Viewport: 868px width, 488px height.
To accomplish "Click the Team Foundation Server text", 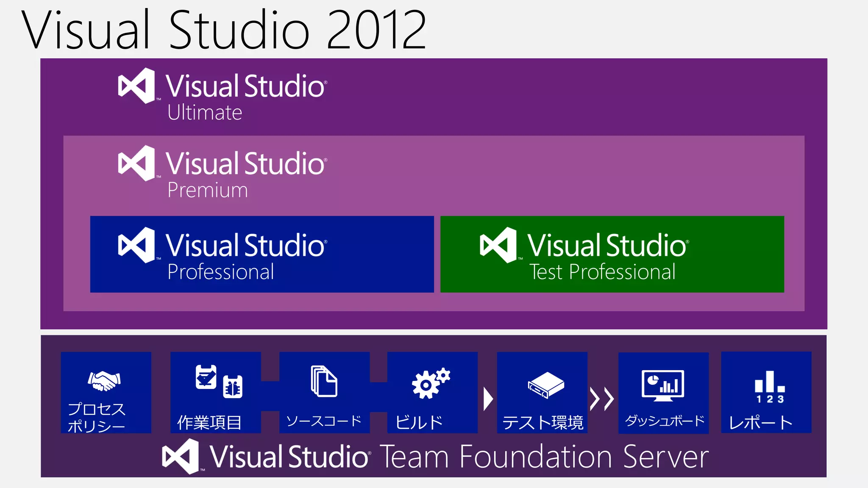I will point(544,457).
